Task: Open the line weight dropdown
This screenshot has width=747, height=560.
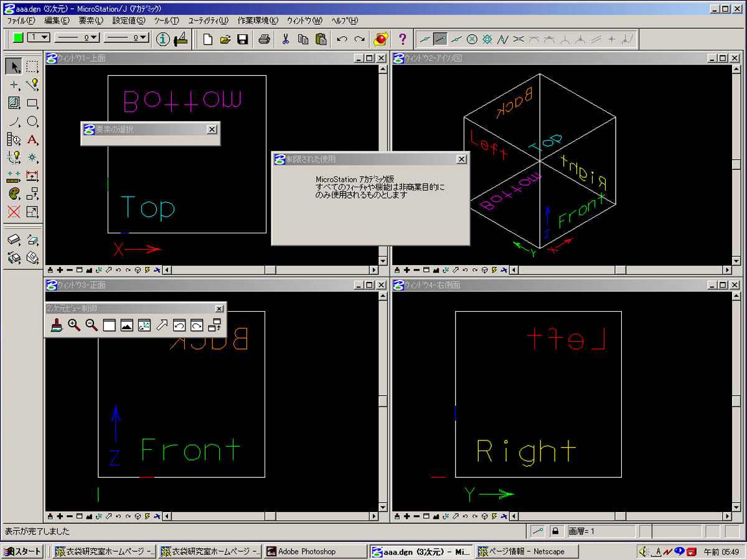Action: [x=126, y=38]
